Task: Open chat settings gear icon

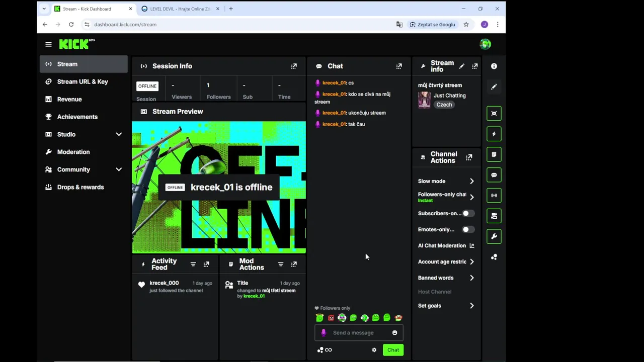Action: (x=374, y=350)
